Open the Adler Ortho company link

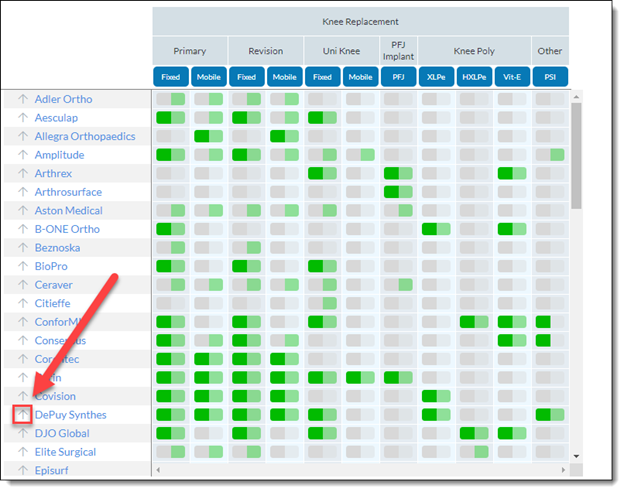tap(63, 99)
